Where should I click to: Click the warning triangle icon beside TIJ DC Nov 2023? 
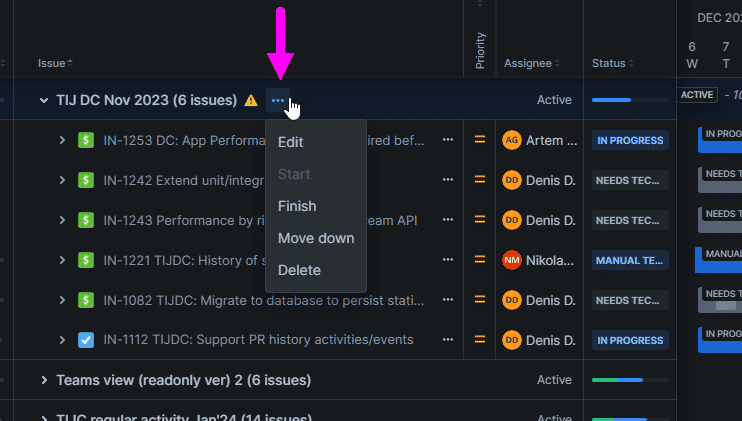(x=251, y=100)
